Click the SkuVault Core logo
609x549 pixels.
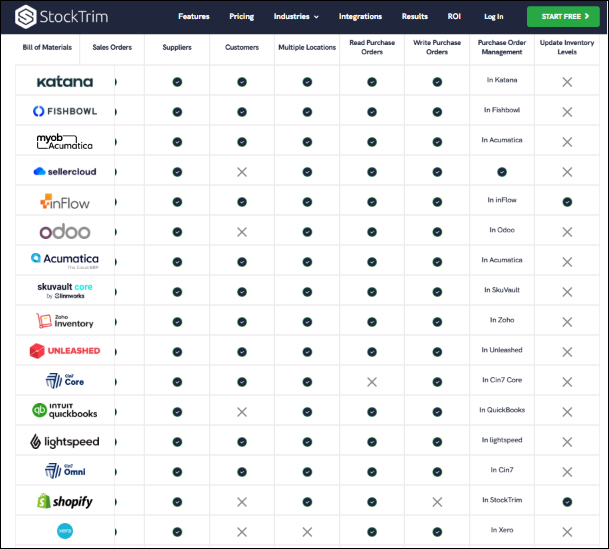pyautogui.click(x=65, y=290)
